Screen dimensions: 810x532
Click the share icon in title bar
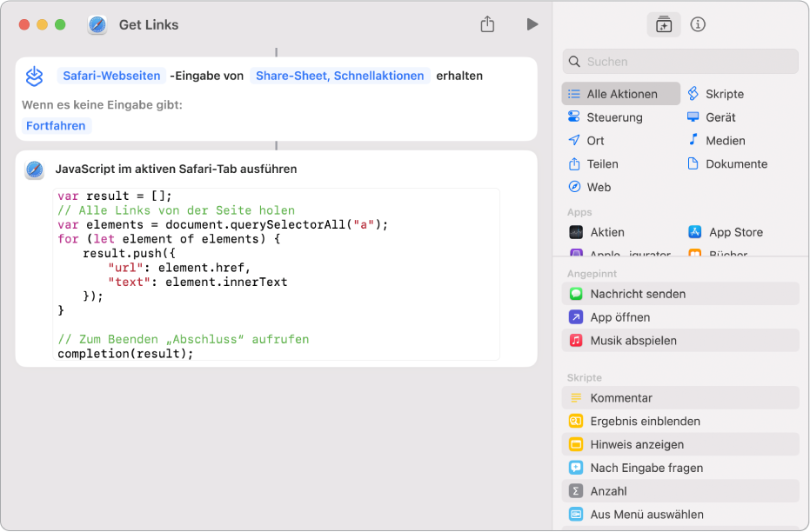(x=487, y=23)
